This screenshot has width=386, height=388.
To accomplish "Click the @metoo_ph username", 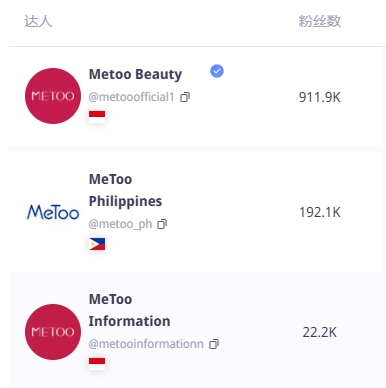I will point(120,224).
